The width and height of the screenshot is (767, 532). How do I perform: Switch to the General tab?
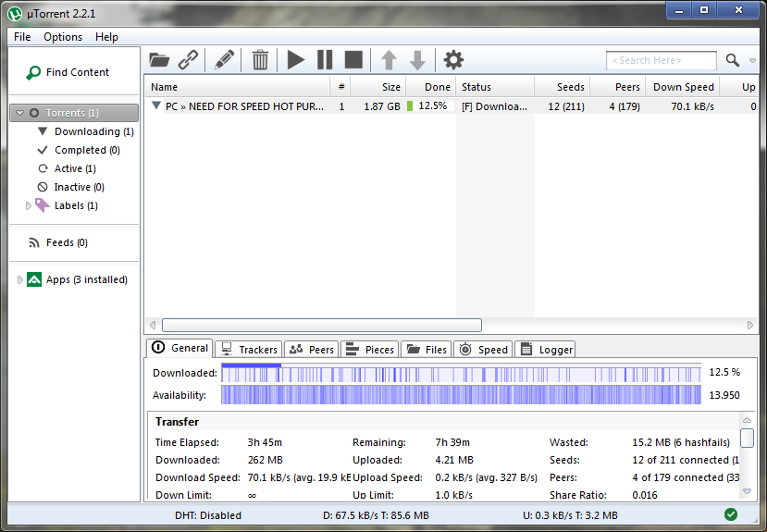coord(179,348)
